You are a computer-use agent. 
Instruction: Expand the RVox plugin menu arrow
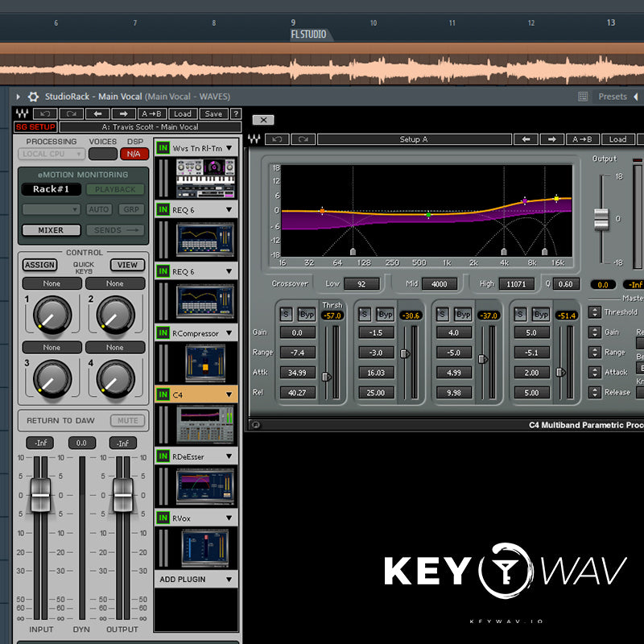229,518
